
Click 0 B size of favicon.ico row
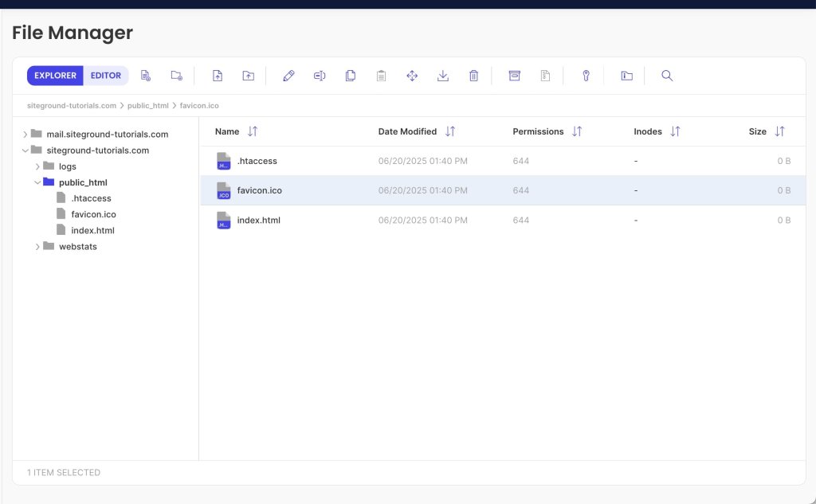tap(784, 190)
